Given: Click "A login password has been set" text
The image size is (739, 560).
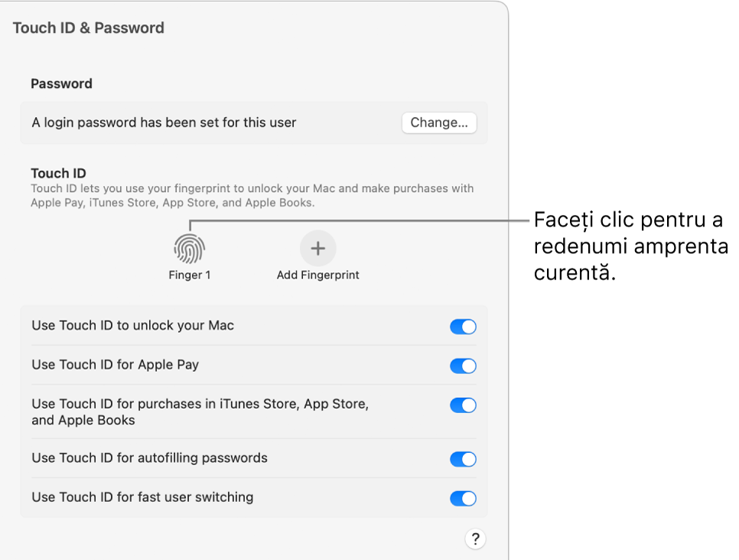Looking at the screenshot, I should pos(164,122).
